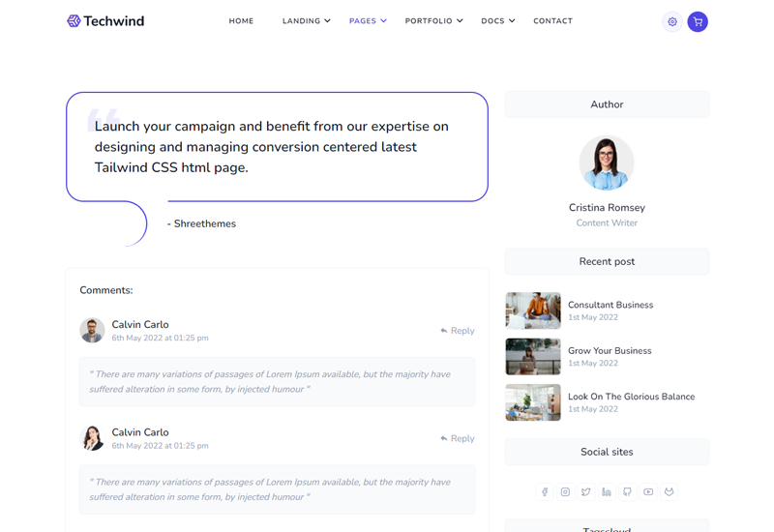The image size is (774, 532).
Task: Click the Look On The Glorious Balance thumbnail
Action: tap(533, 402)
